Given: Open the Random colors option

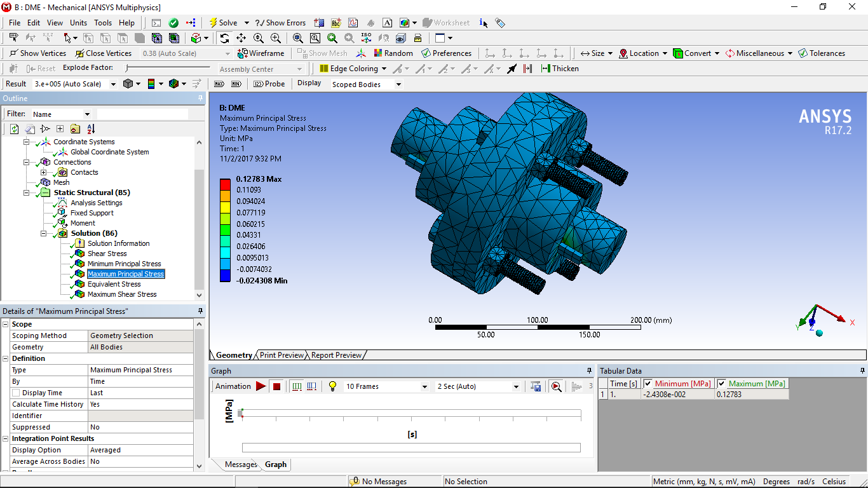Looking at the screenshot, I should tap(393, 53).
